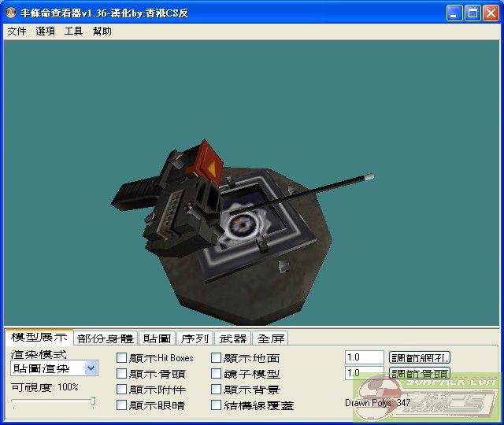The height and width of the screenshot is (425, 504).
Task: Switch to the 全屏 tab
Action: tap(271, 338)
